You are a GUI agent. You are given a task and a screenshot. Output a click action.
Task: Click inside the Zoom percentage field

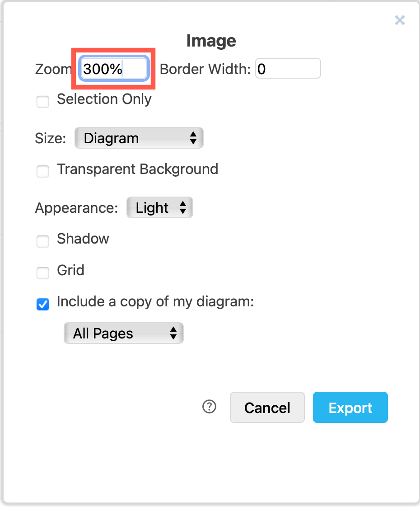tap(113, 68)
